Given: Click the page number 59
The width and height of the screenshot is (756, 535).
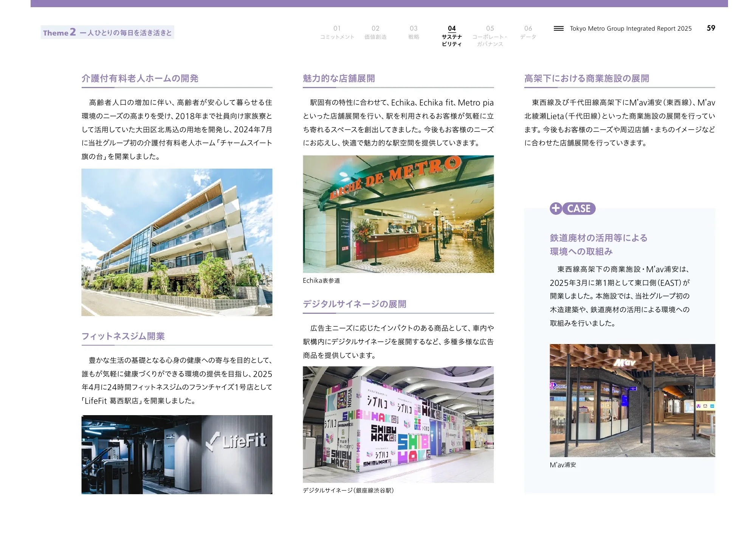Looking at the screenshot, I should (x=711, y=28).
